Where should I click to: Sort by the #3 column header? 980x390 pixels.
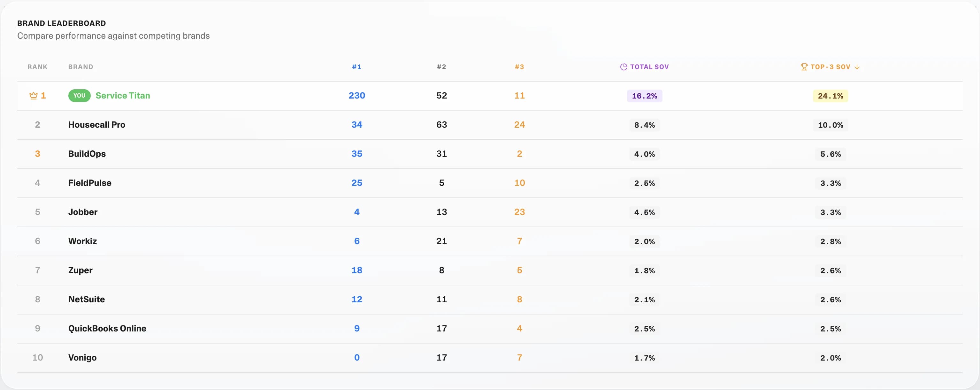(519, 67)
